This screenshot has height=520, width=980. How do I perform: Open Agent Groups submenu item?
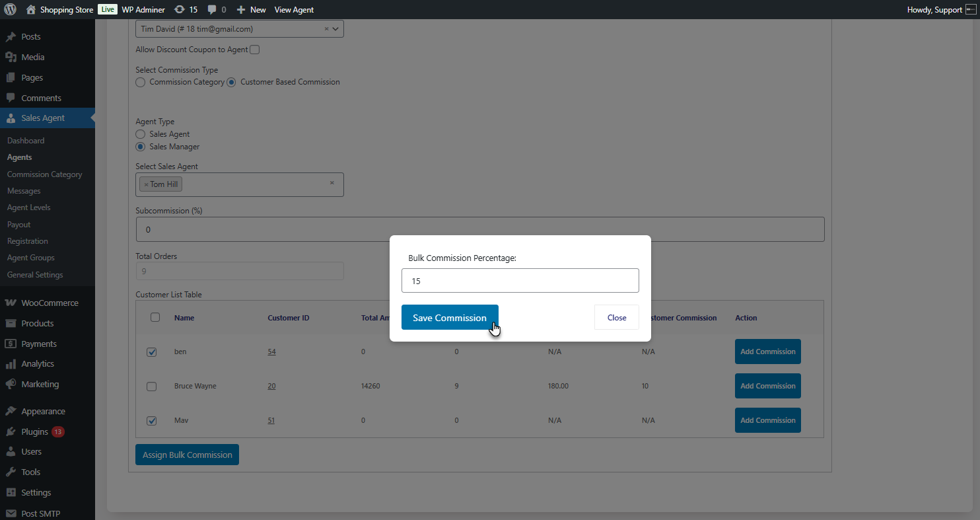pyautogui.click(x=31, y=258)
